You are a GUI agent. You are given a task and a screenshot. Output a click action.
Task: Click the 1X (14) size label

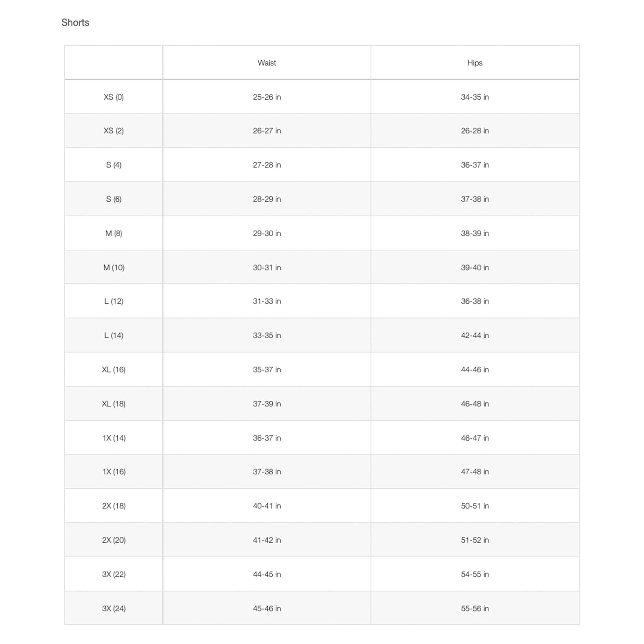point(114,438)
